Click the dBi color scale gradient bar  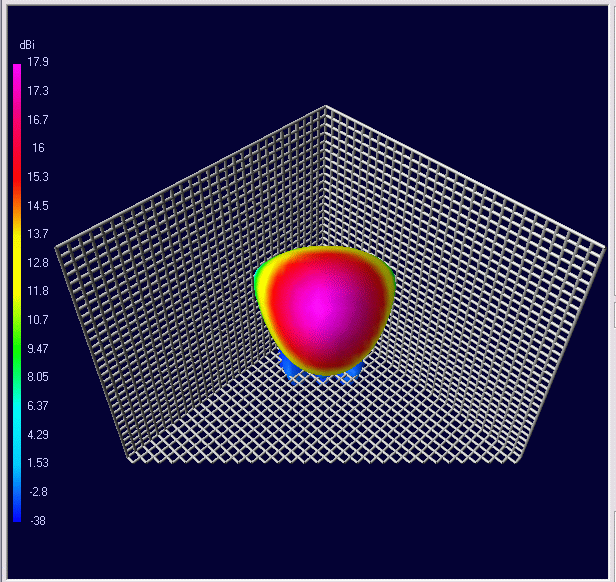click(17, 293)
